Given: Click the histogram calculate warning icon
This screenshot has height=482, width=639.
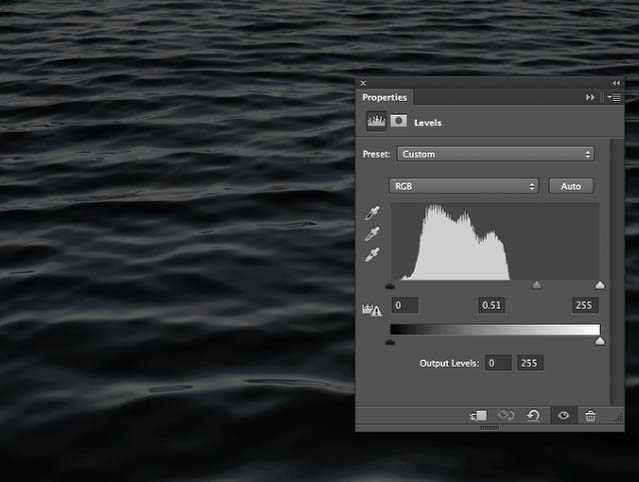Looking at the screenshot, I should [x=370, y=310].
